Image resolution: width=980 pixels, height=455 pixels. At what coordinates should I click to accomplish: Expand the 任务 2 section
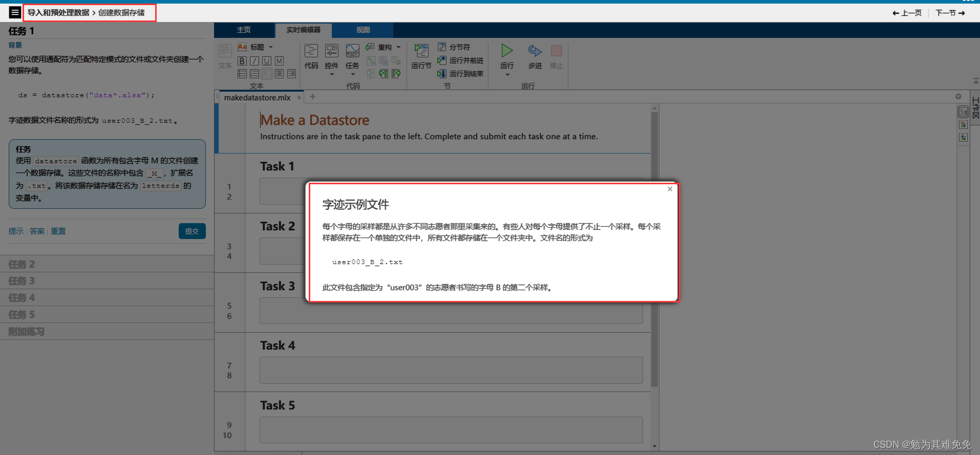[107, 264]
